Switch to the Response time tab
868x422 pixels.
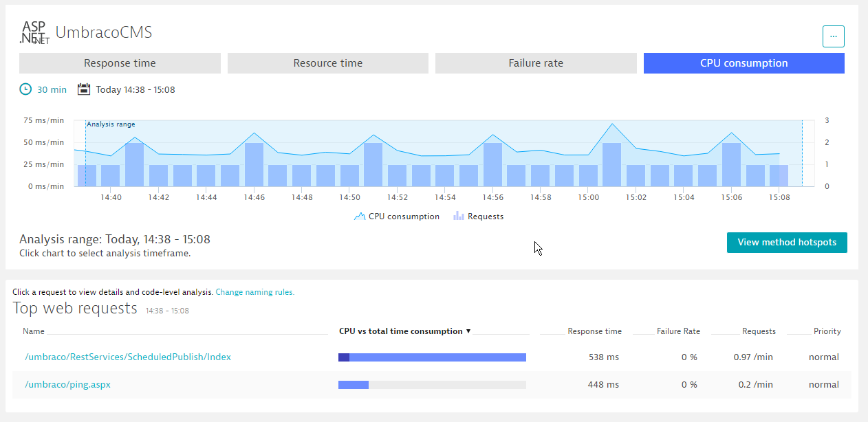pos(120,63)
